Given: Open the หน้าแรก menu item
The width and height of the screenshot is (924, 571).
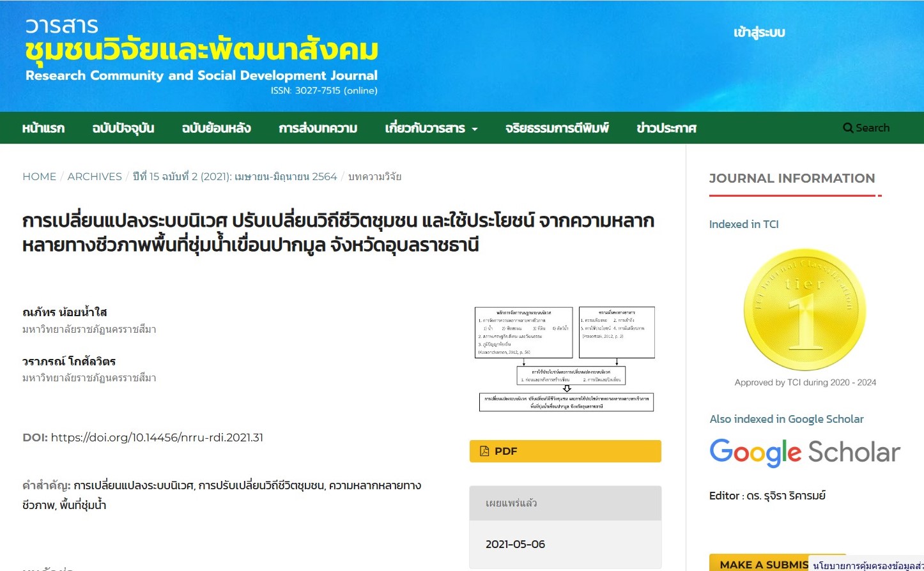Looking at the screenshot, I should coord(43,128).
